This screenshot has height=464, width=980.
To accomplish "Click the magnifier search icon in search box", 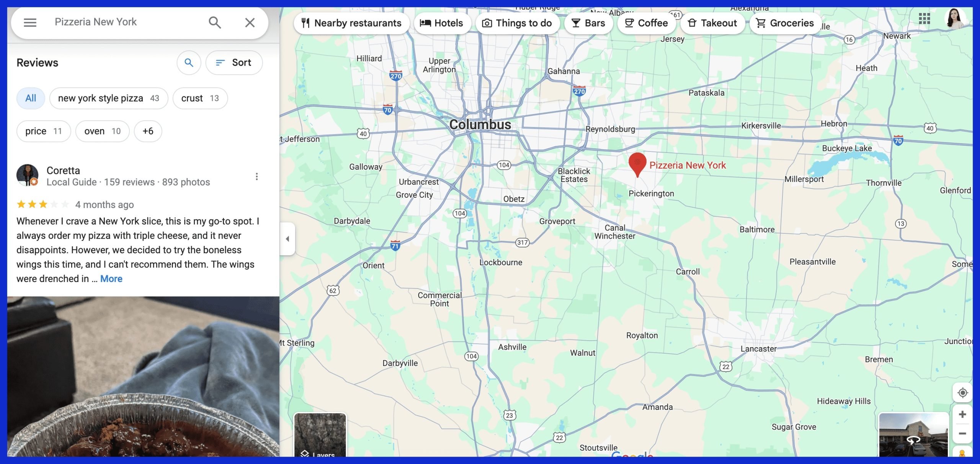I will point(215,23).
